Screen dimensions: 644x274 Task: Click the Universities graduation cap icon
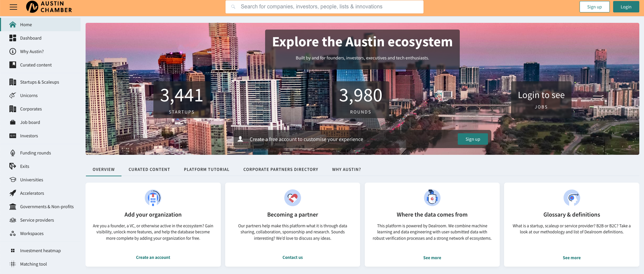click(13, 180)
